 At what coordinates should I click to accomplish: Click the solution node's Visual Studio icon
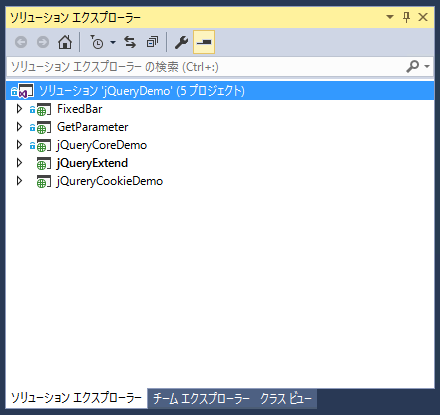pyautogui.click(x=26, y=91)
